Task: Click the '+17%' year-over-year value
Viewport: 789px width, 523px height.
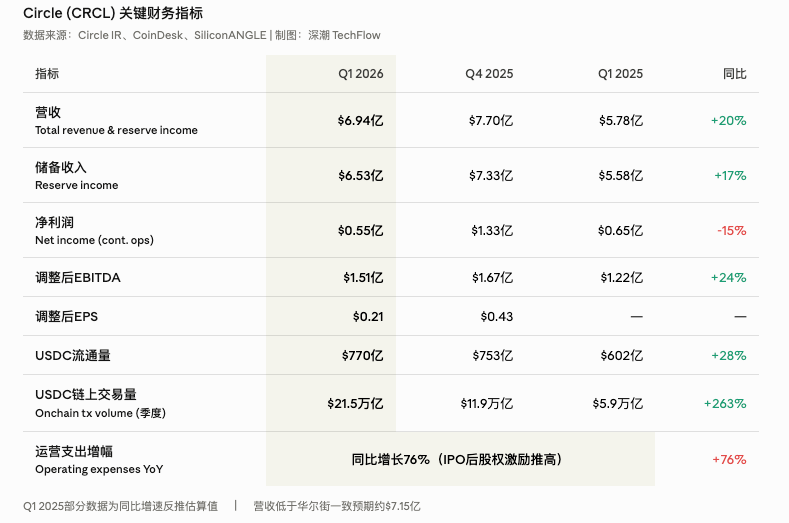Action: coord(730,176)
